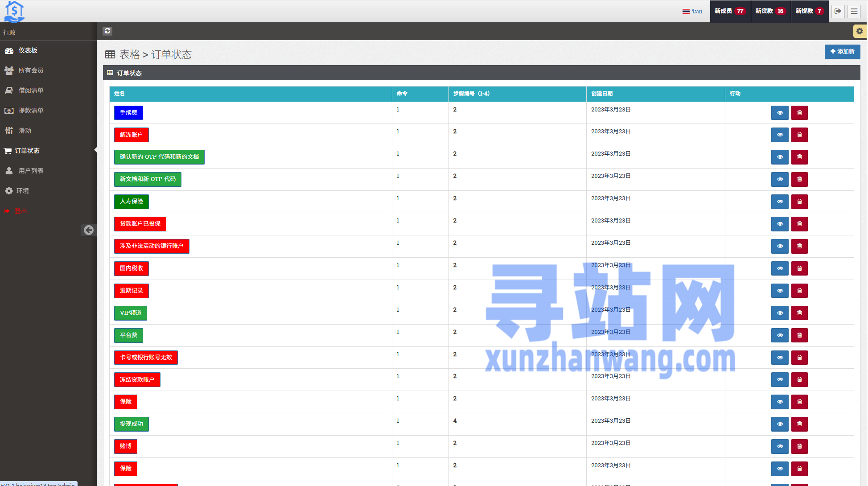View the VIP频道 row eye button
This screenshot has height=486, width=868.
click(x=780, y=313)
